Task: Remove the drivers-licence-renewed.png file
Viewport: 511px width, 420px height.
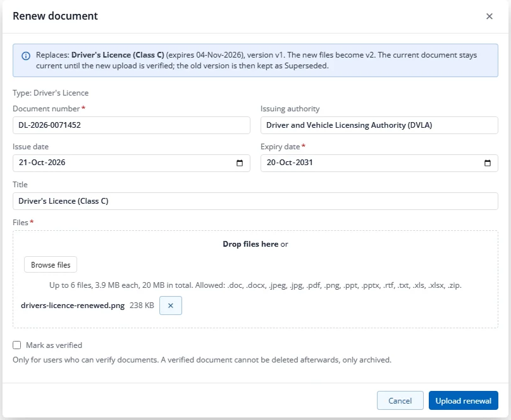Action: point(171,306)
